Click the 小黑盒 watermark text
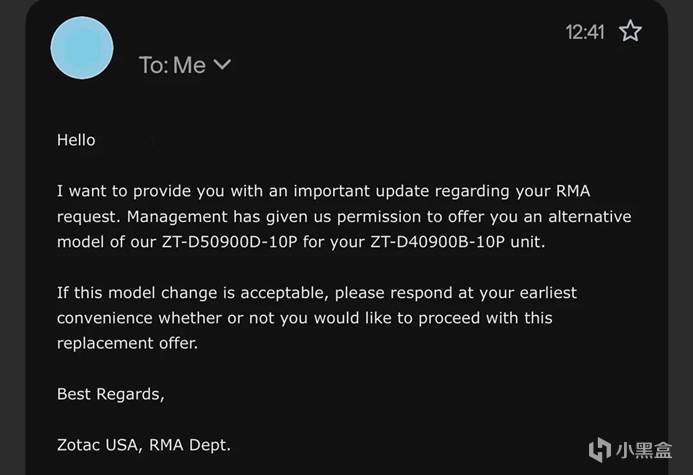This screenshot has height=475, width=693. coord(644,450)
